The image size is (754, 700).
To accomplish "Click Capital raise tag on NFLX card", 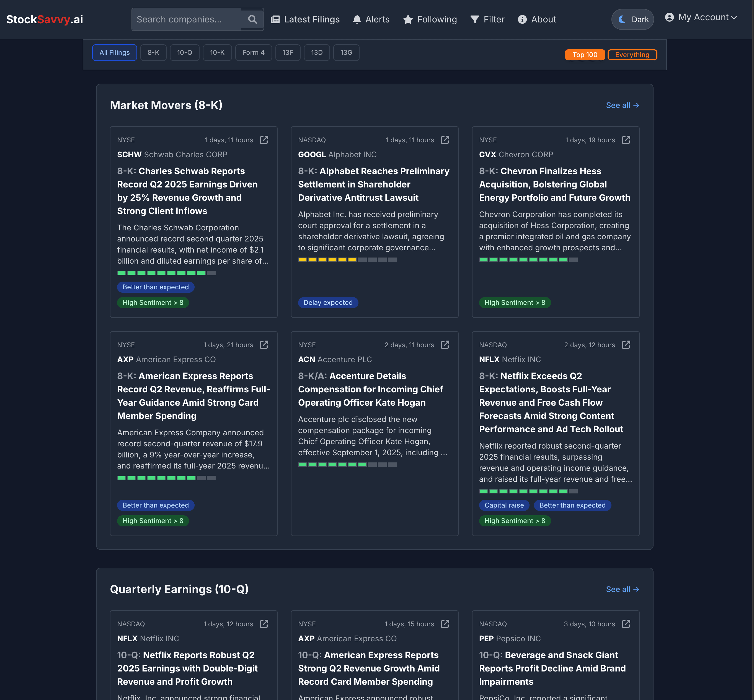I will [504, 505].
